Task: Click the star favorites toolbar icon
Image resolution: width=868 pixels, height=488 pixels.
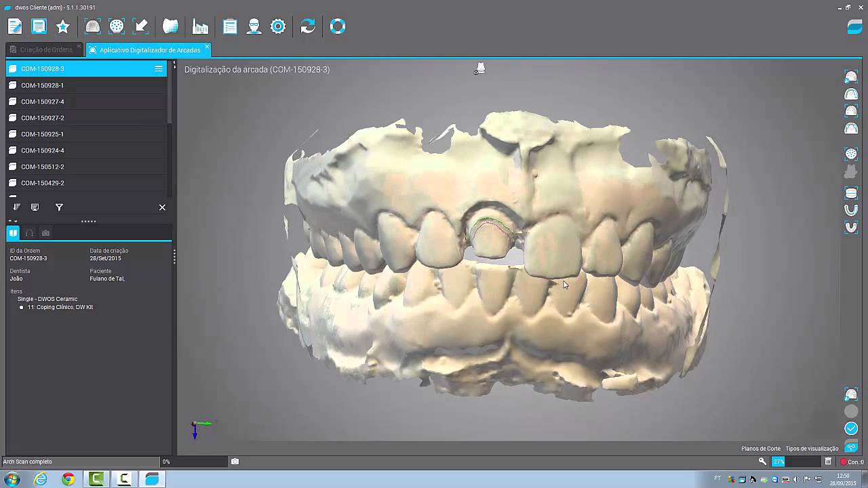Action: tap(63, 26)
